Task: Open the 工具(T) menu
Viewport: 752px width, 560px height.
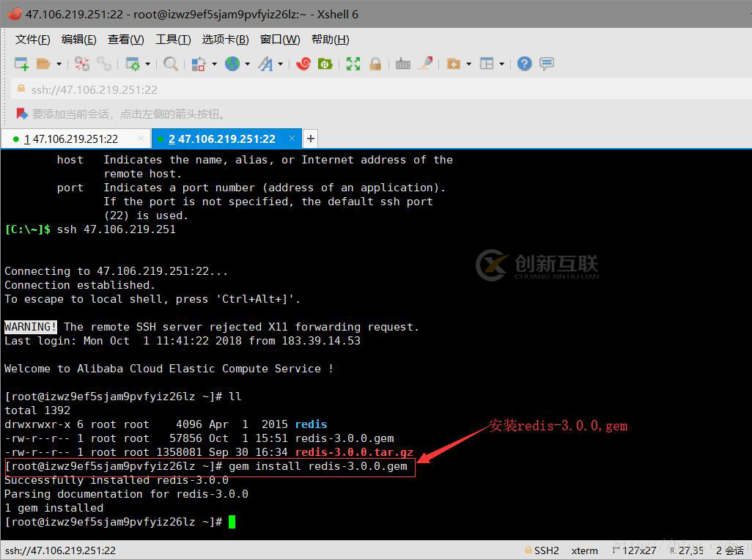Action: (173, 40)
